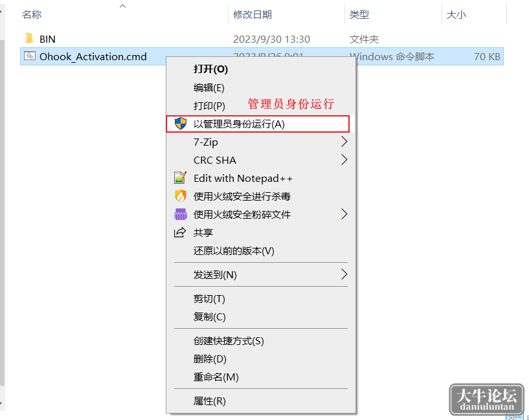This screenshot has height=420, width=529.
Task: Select the Ohook_Activation.cmd file name
Action: (93, 57)
